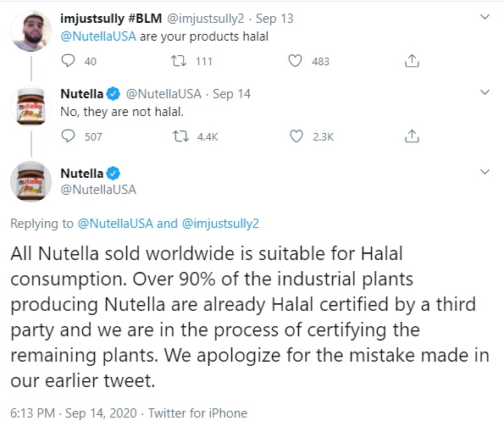Open the Twitter for iPhone source link
The height and width of the screenshot is (432, 504).
(197, 413)
